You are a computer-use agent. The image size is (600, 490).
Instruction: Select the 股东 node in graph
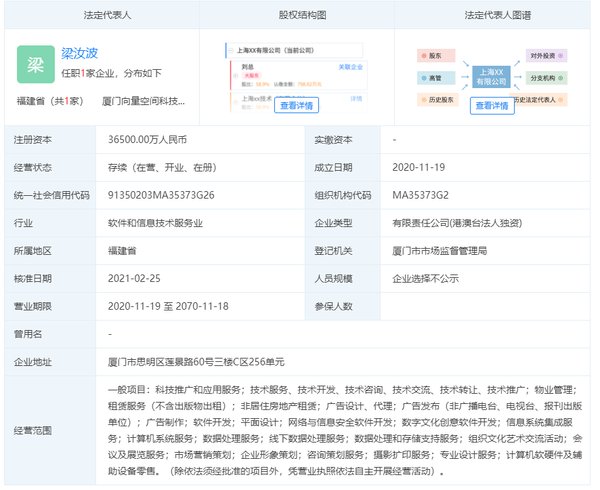[436, 56]
